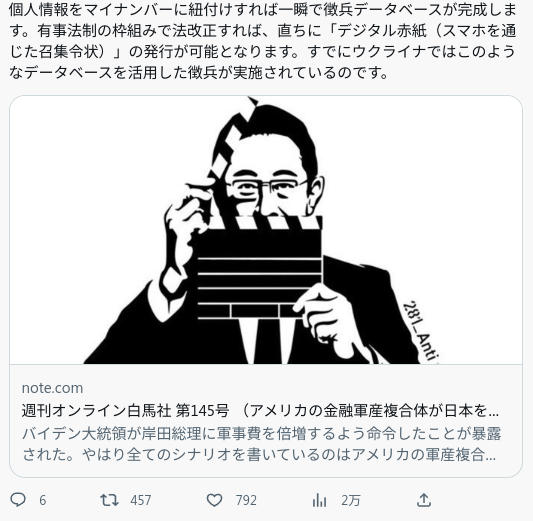Open article title 週刊オンライン白馬社 第145号
533x521 pixels.
pyautogui.click(x=125, y=411)
